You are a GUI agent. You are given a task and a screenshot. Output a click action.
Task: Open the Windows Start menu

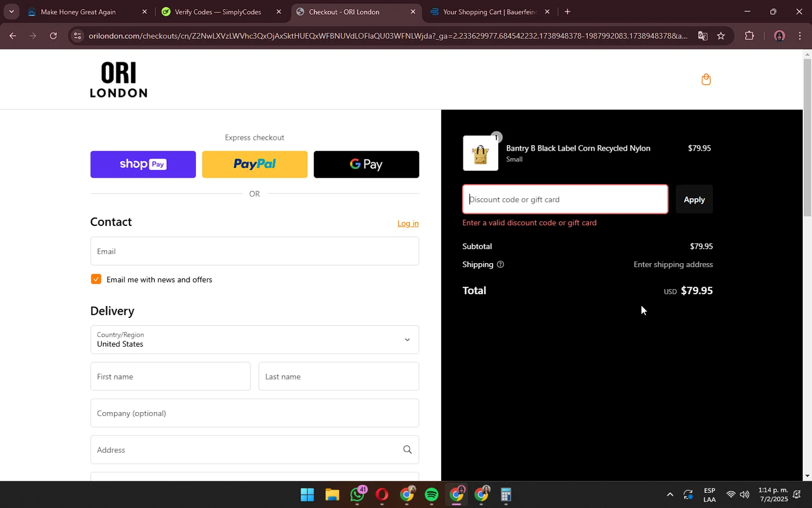tap(307, 494)
